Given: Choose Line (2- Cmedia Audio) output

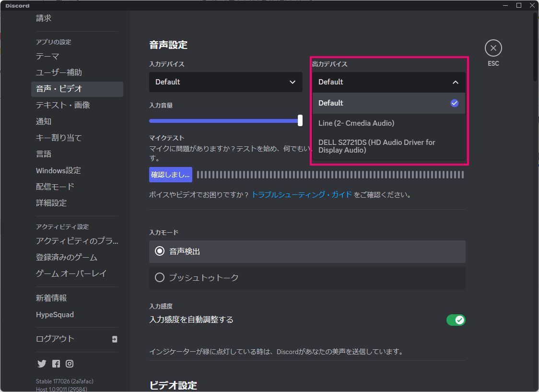Looking at the screenshot, I should 389,123.
